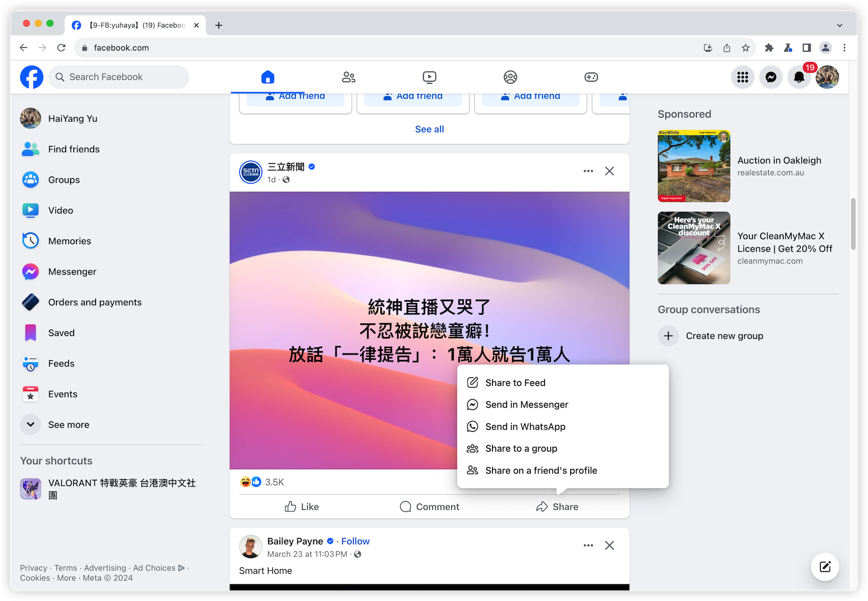Image resolution: width=868 pixels, height=601 pixels.
Task: Follow Bailey Payne
Action: [355, 541]
